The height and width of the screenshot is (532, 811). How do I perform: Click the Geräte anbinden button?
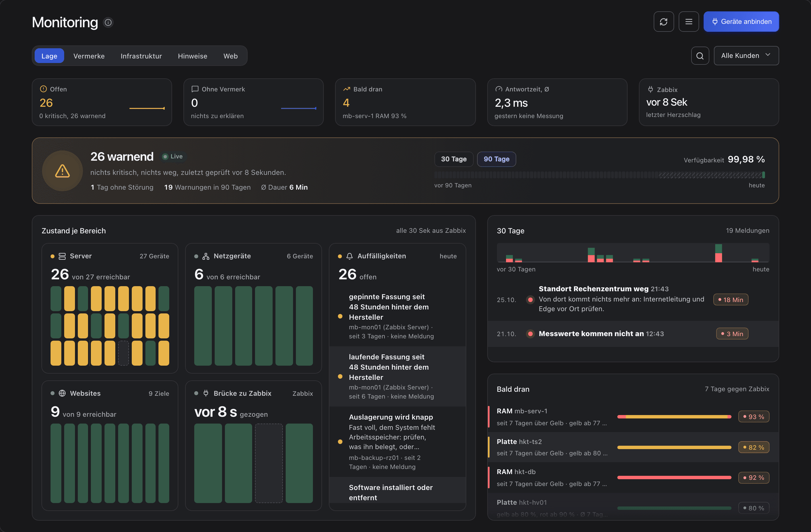click(x=741, y=22)
